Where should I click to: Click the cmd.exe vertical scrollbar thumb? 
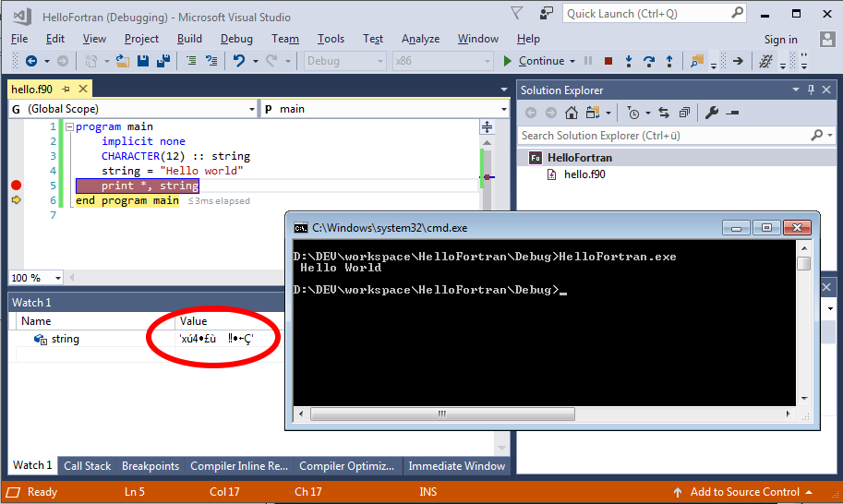click(x=803, y=263)
